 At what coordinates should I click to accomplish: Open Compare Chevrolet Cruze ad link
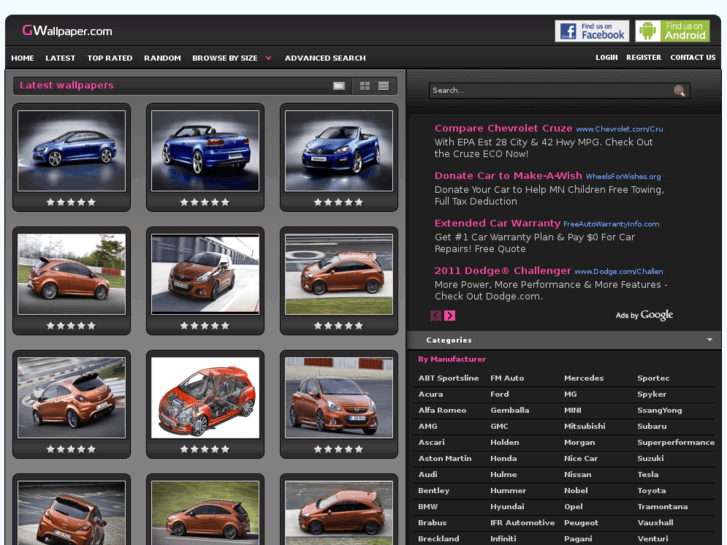(503, 128)
